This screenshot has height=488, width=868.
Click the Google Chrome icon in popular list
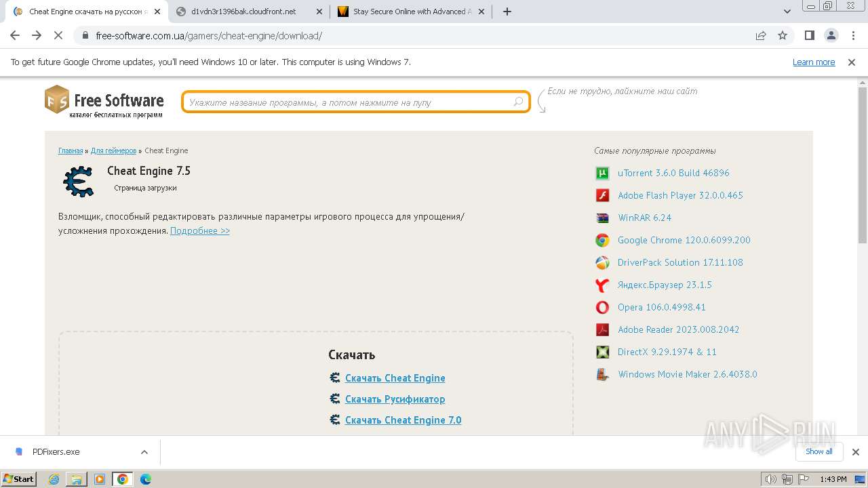[602, 240]
